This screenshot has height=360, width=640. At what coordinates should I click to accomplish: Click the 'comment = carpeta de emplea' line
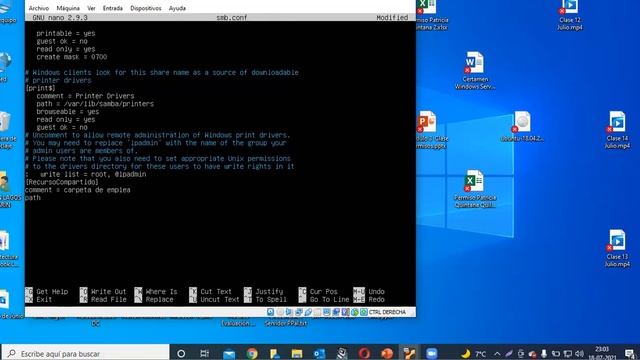(x=78, y=190)
